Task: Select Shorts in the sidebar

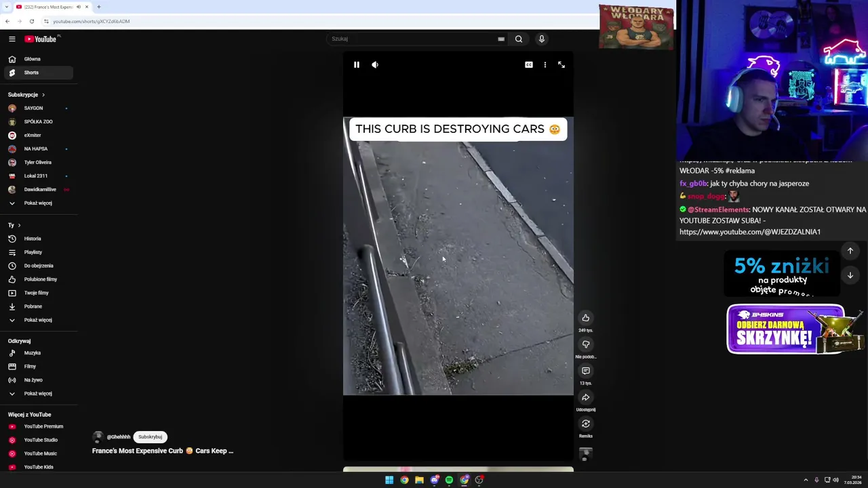Action: pos(38,73)
